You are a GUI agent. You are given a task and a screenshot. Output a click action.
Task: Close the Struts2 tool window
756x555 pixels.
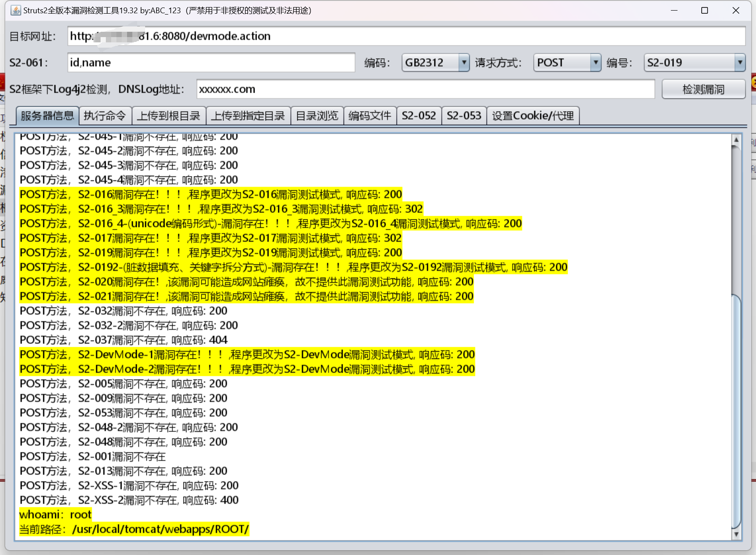[x=736, y=11]
